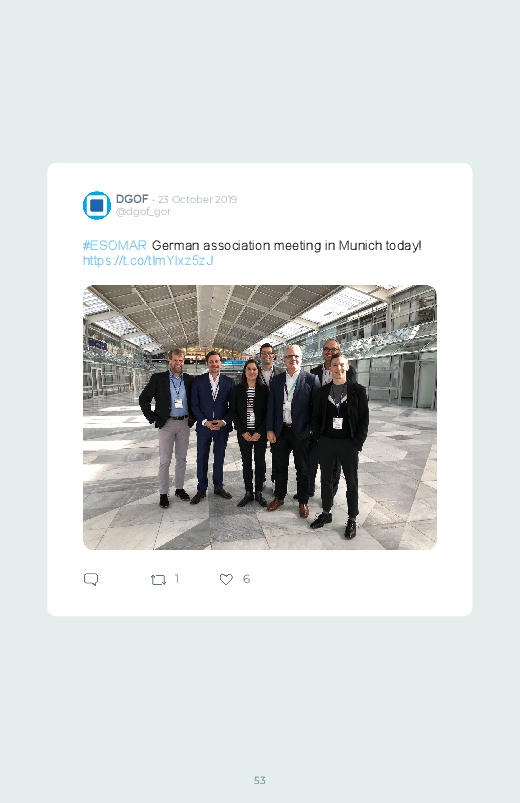Click the retweet count showing 1

tap(177, 579)
